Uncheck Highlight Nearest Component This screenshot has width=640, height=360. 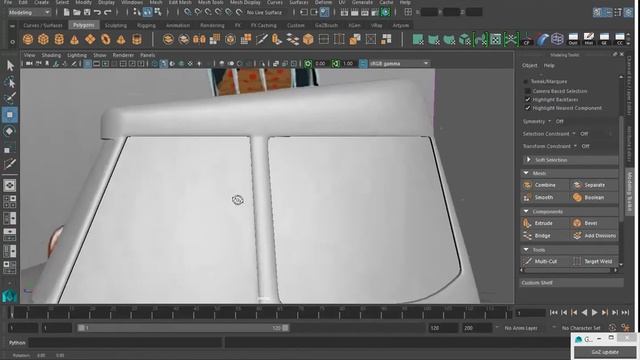(x=527, y=108)
